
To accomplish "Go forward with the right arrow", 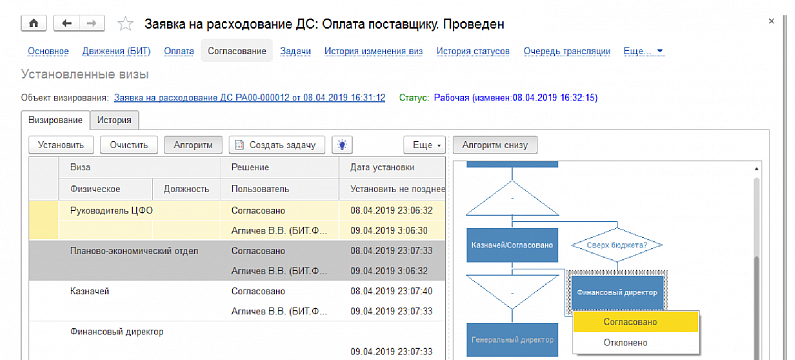I will [x=92, y=23].
